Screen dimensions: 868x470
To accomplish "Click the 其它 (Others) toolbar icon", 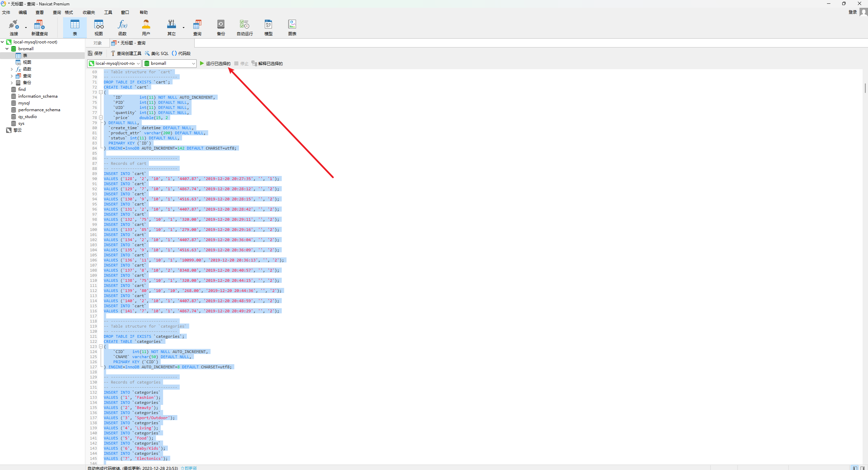I will coord(172,27).
